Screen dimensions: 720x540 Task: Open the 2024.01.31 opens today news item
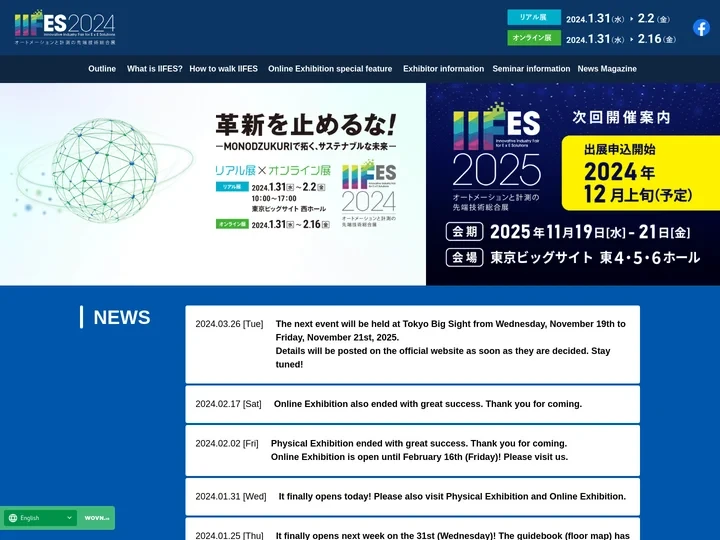tap(412, 497)
